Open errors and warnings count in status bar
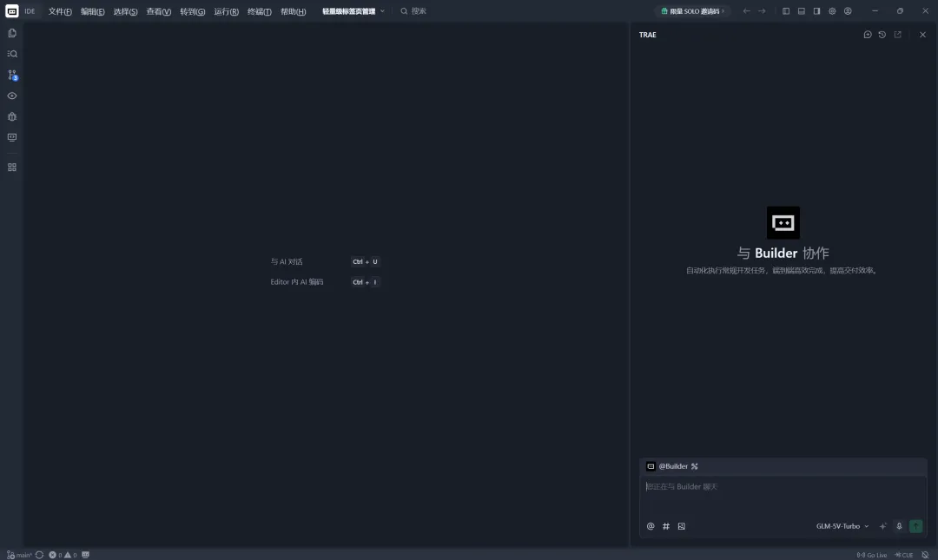 [63, 555]
